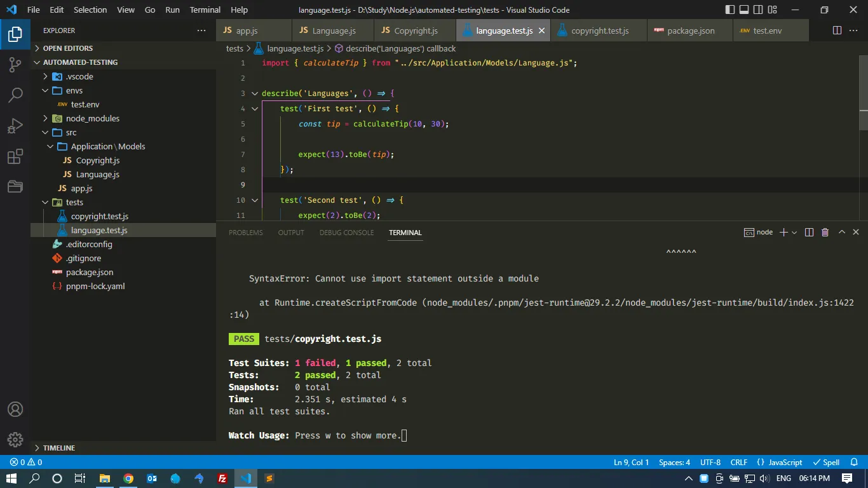Image resolution: width=868 pixels, height=488 pixels.
Task: Open the Source Control view
Action: coord(15,64)
